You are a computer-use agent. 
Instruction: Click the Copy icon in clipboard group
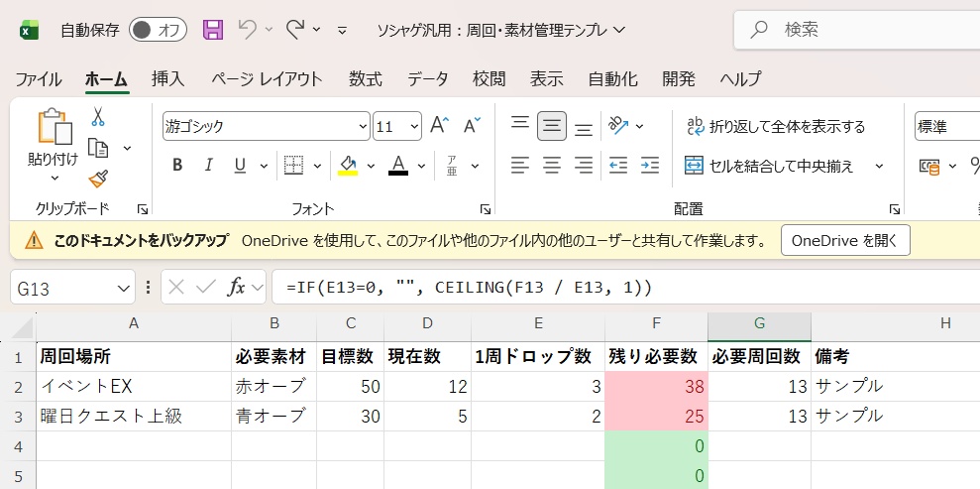[98, 148]
